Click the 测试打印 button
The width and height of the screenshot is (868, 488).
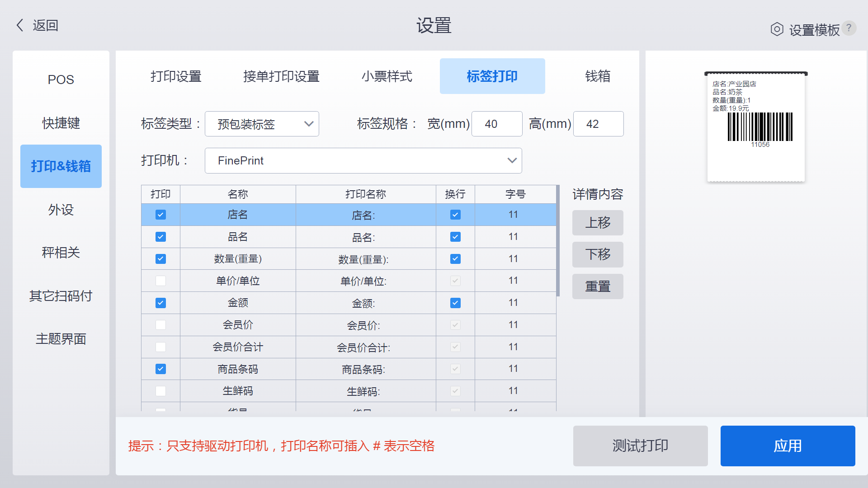click(640, 446)
